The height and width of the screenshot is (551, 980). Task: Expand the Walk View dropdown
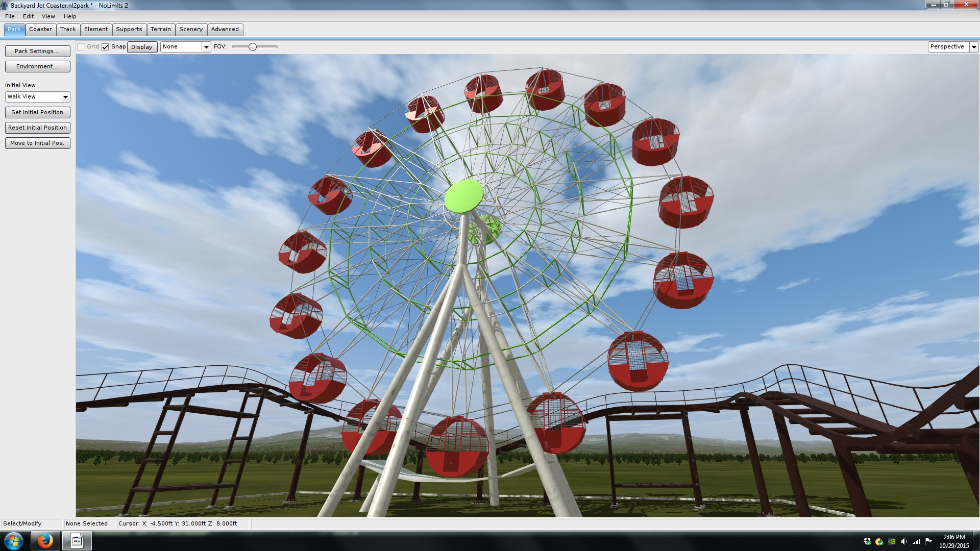pyautogui.click(x=65, y=97)
